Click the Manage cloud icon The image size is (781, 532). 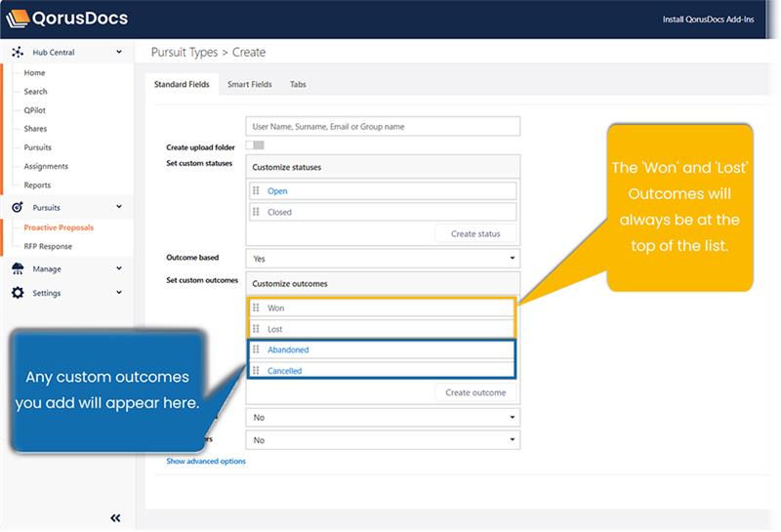click(x=18, y=269)
